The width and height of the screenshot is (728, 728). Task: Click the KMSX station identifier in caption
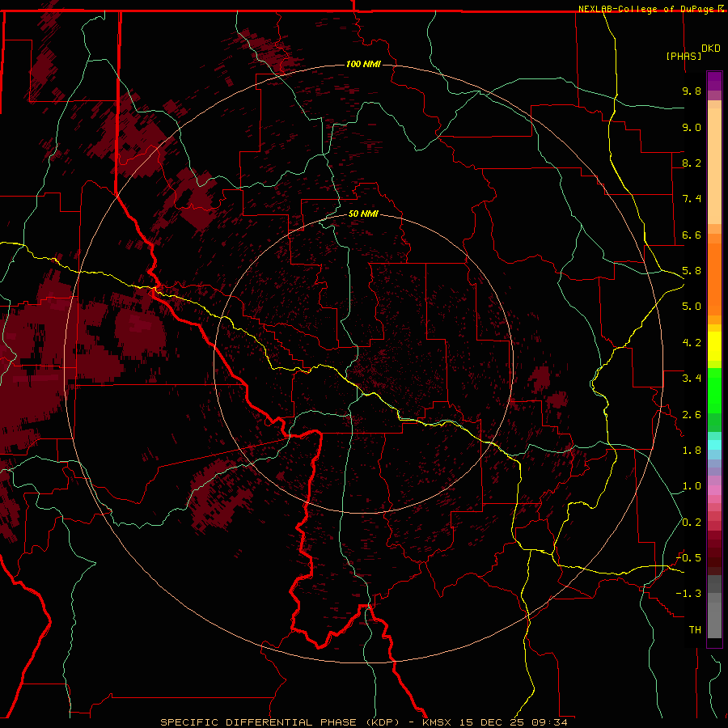coord(437,722)
